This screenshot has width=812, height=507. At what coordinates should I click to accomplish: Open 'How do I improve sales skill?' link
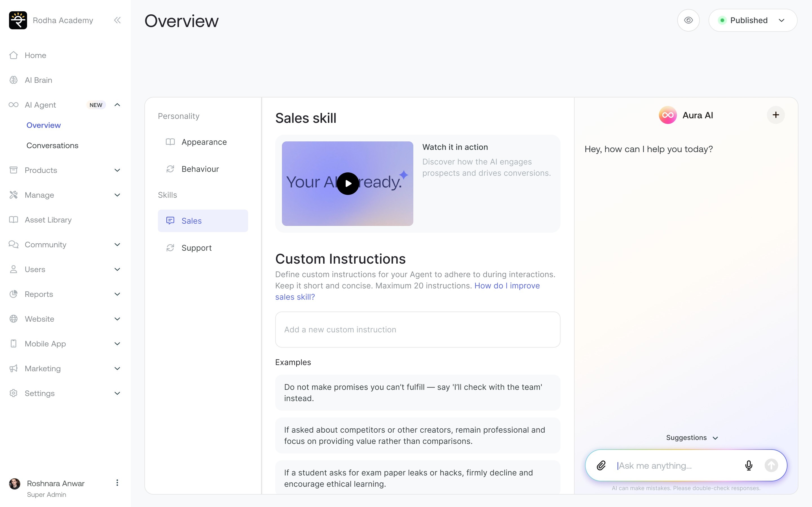pos(507,286)
